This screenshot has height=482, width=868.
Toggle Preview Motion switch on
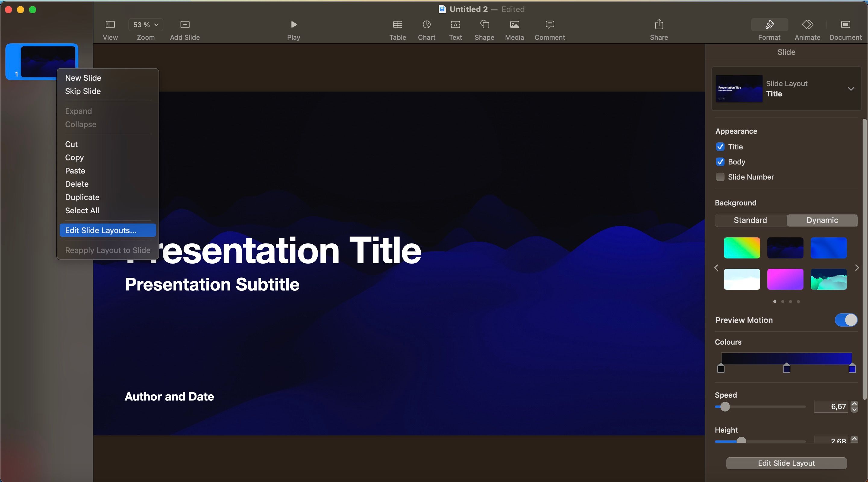(x=846, y=320)
